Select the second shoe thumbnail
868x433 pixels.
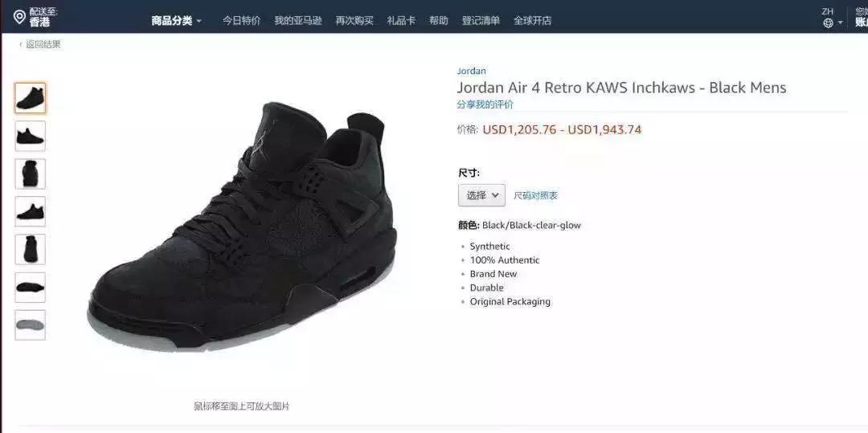click(x=30, y=136)
